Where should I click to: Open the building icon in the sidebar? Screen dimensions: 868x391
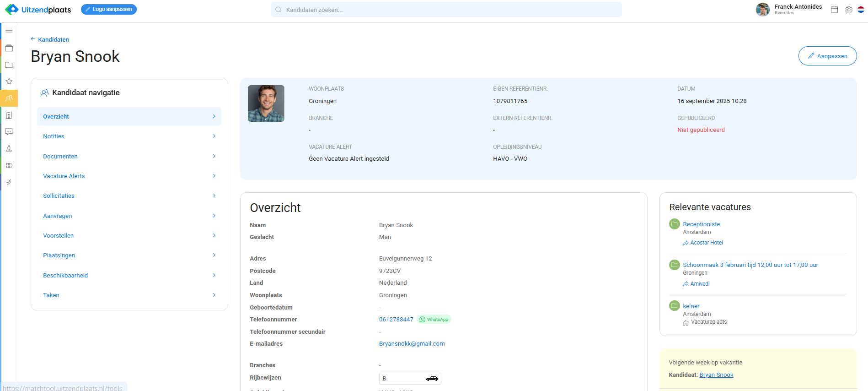click(x=9, y=115)
